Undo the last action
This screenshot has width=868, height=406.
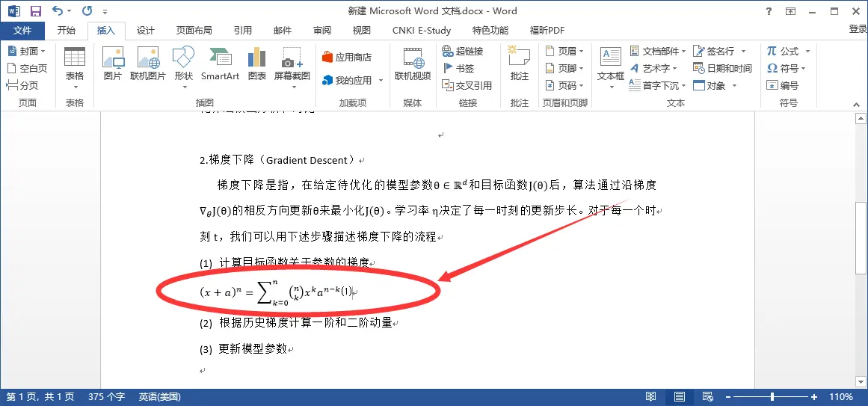(x=58, y=10)
